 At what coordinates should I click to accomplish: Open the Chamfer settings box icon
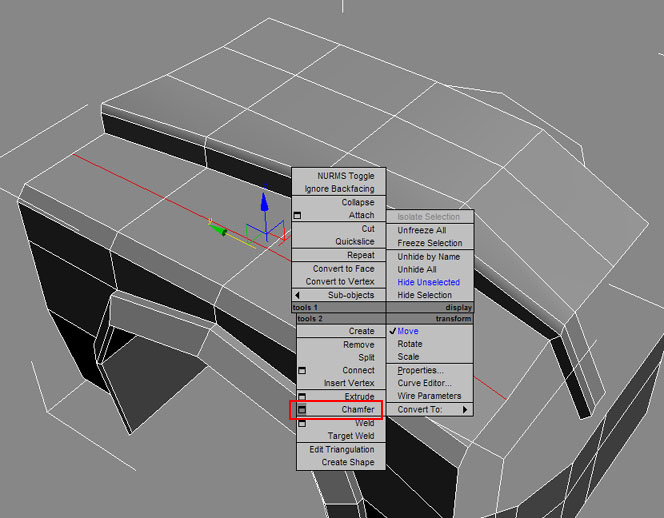pos(302,410)
